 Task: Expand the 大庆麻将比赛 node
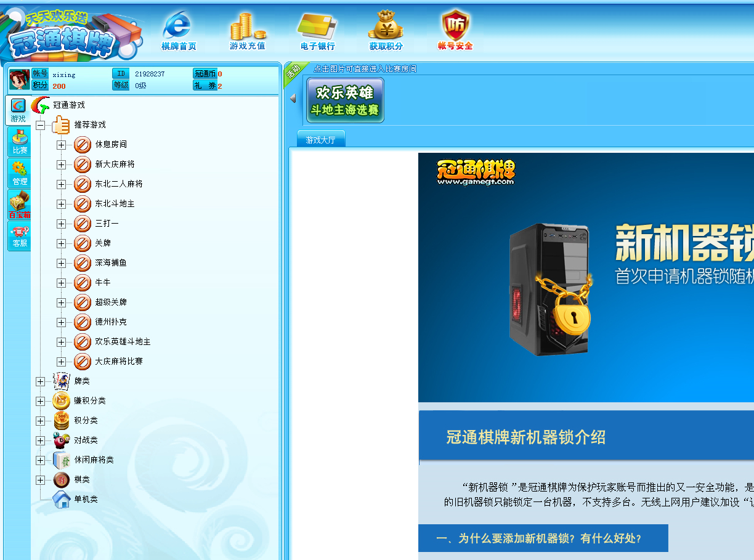click(x=61, y=362)
